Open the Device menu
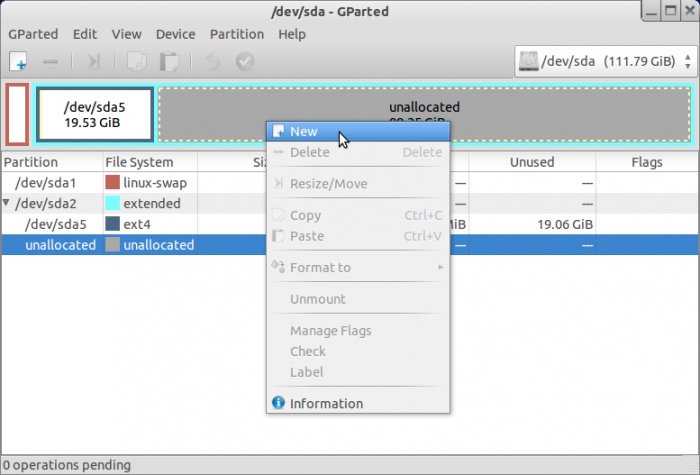Screen dimensions: 700x475 tap(175, 34)
